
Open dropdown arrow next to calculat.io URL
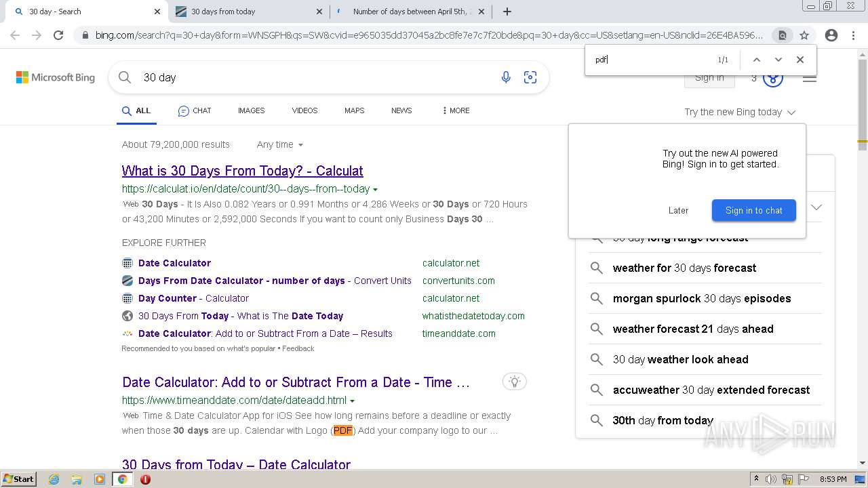pyautogui.click(x=376, y=190)
